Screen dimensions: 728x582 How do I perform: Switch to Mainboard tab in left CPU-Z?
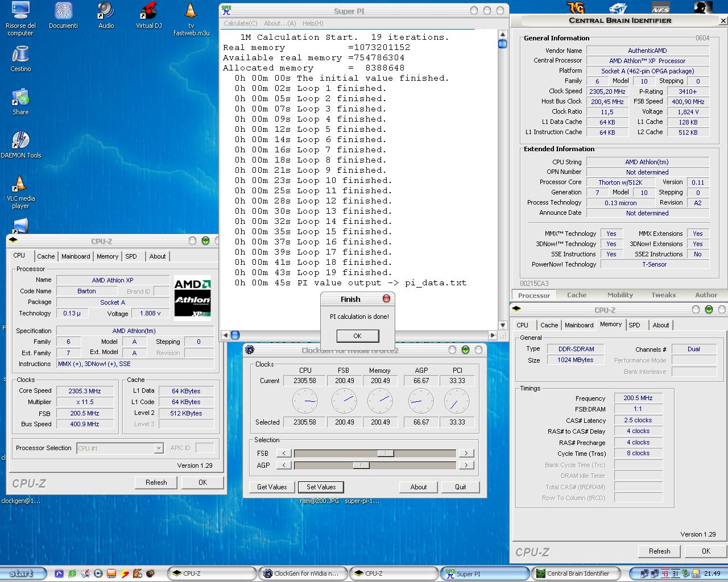[76, 256]
